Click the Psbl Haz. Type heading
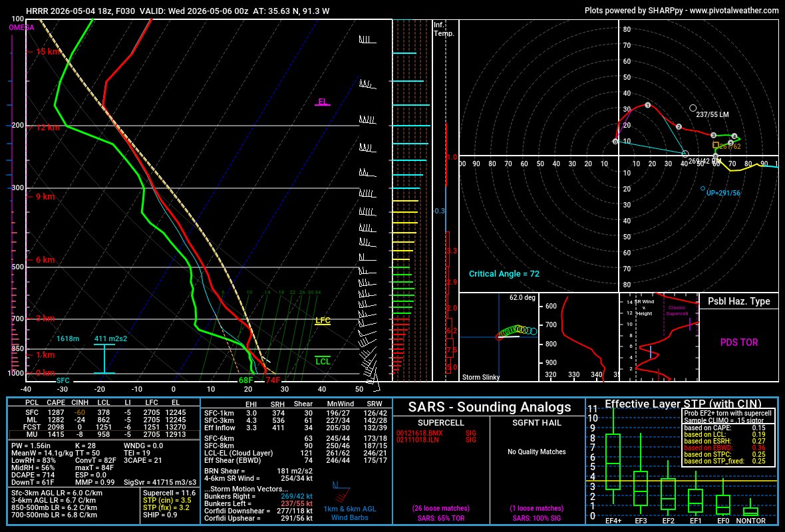The width and height of the screenshot is (785, 532). [x=738, y=301]
